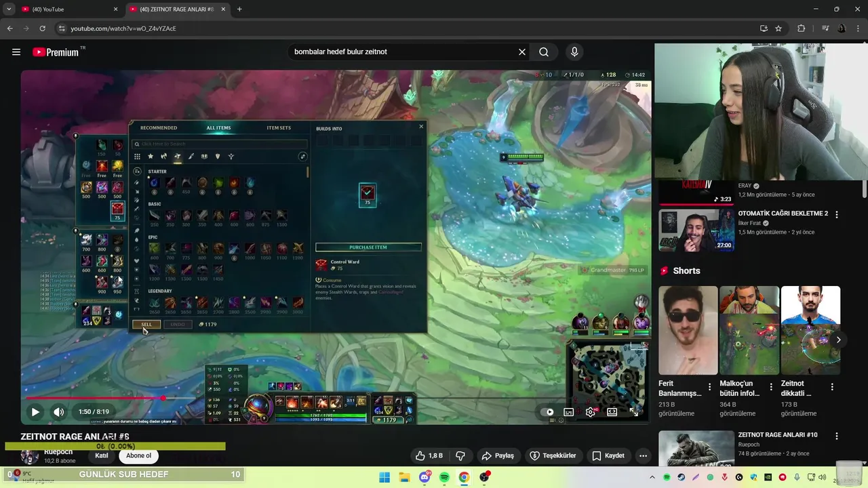Click the Teşekkürler button
This screenshot has height=488, width=868.
tap(553, 455)
